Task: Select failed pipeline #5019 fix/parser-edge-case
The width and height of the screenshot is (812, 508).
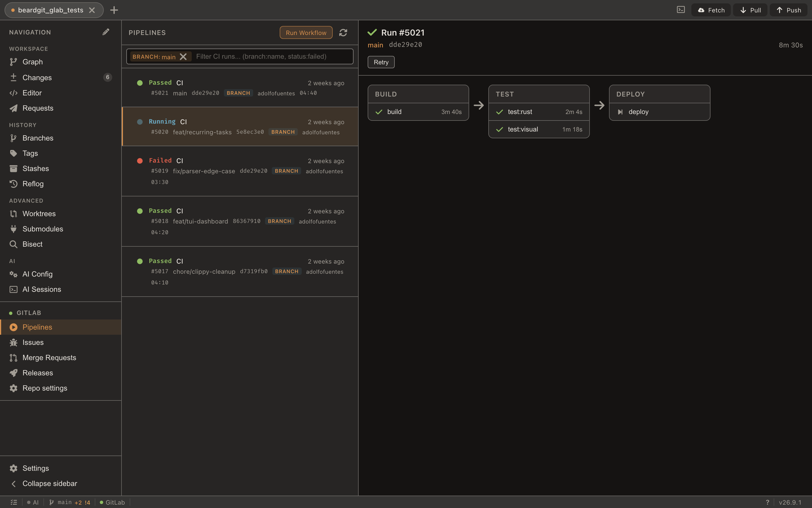Action: pos(240,171)
